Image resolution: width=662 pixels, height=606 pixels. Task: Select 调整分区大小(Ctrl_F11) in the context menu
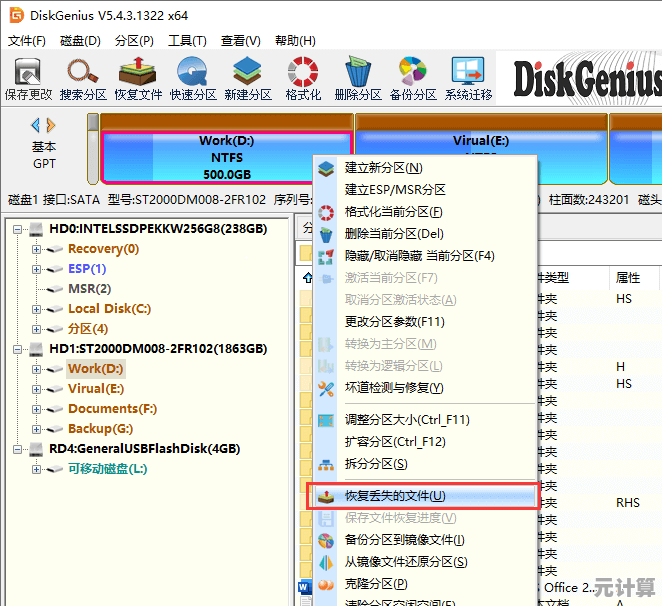pyautogui.click(x=407, y=420)
